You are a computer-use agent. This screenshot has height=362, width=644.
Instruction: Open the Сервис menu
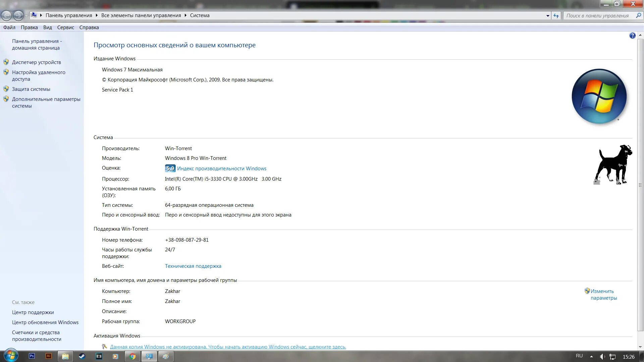click(65, 27)
